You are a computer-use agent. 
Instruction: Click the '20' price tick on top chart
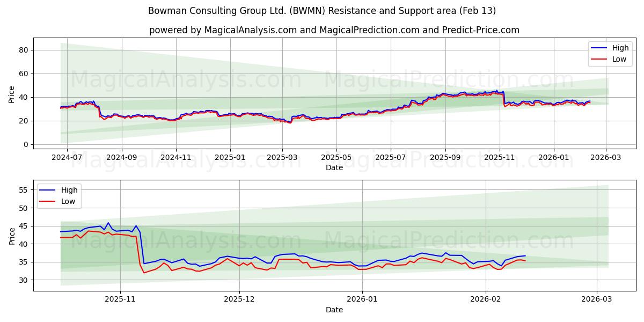click(x=24, y=121)
